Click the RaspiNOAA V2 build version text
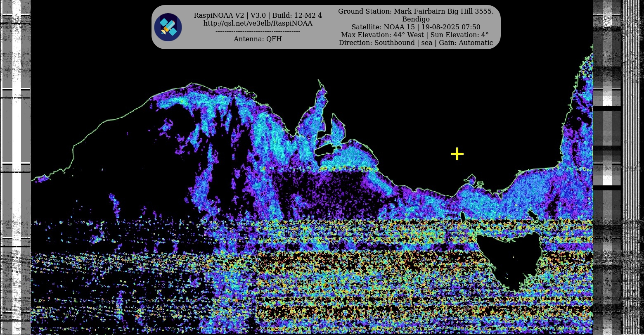 coord(258,15)
